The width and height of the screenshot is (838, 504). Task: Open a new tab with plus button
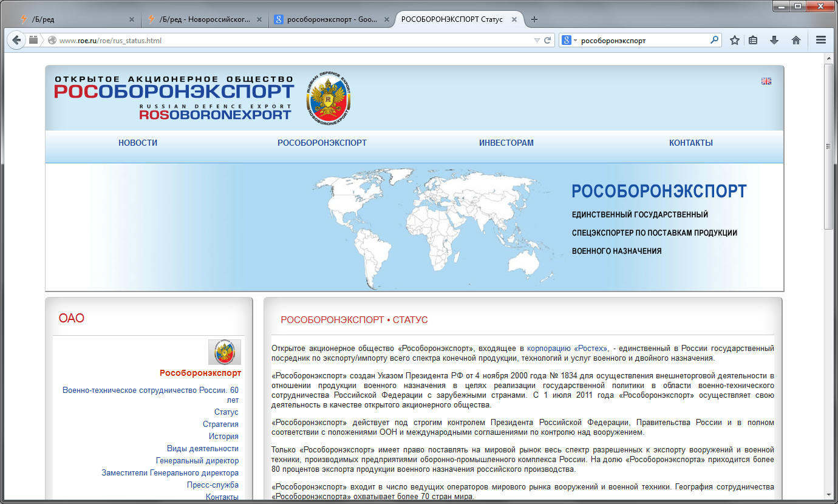pos(534,19)
